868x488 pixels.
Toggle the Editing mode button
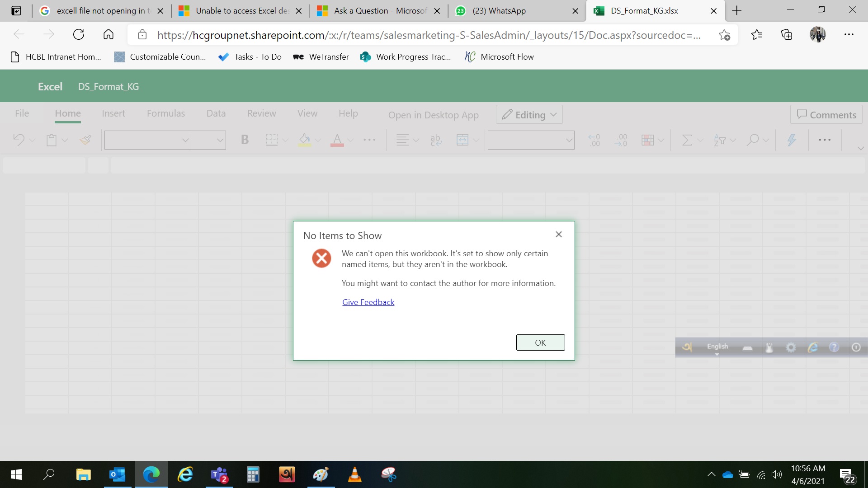(x=528, y=114)
